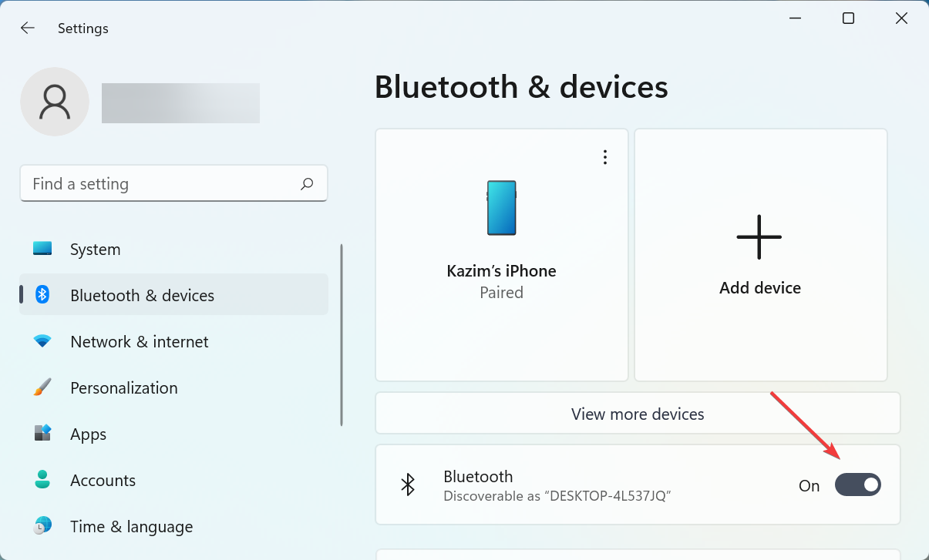Click View more devices
The height and width of the screenshot is (560, 929).
(637, 414)
